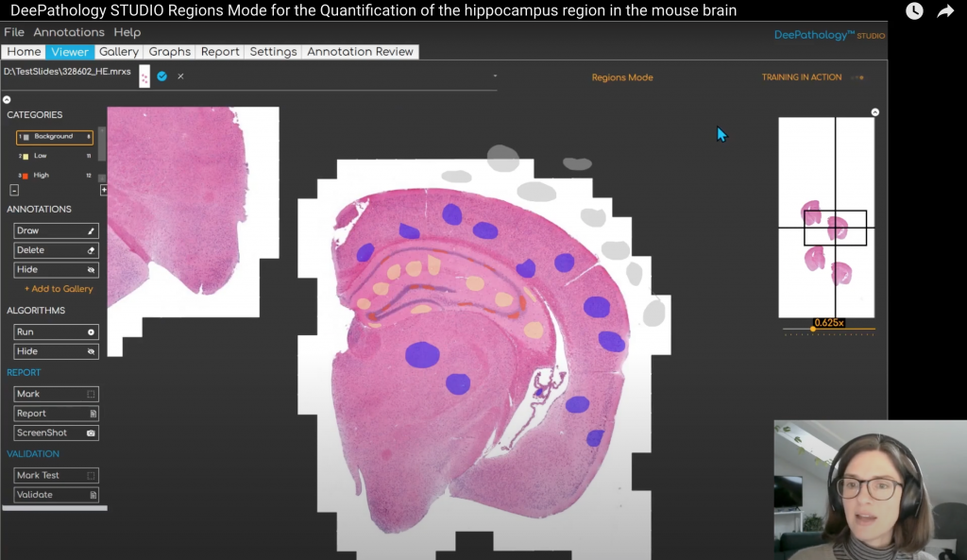This screenshot has width=967, height=560.
Task: Click the Delete annotation eraser button
Action: tap(56, 250)
